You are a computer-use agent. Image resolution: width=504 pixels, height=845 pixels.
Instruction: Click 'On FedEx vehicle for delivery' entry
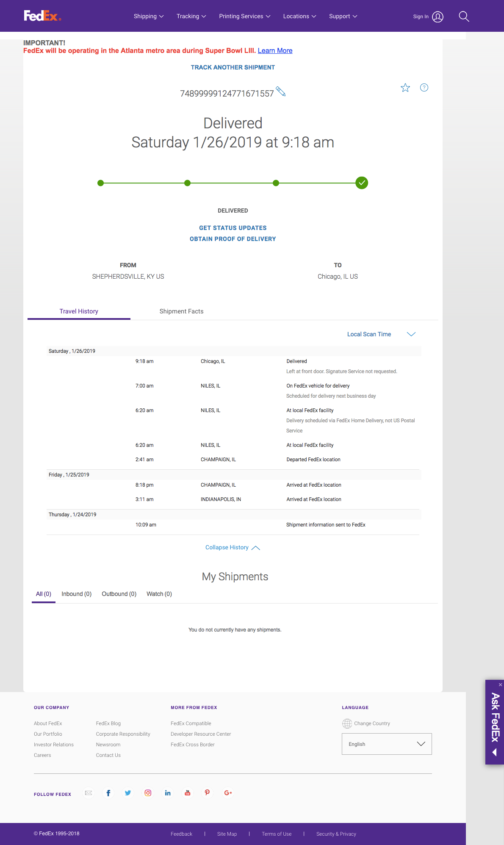318,386
